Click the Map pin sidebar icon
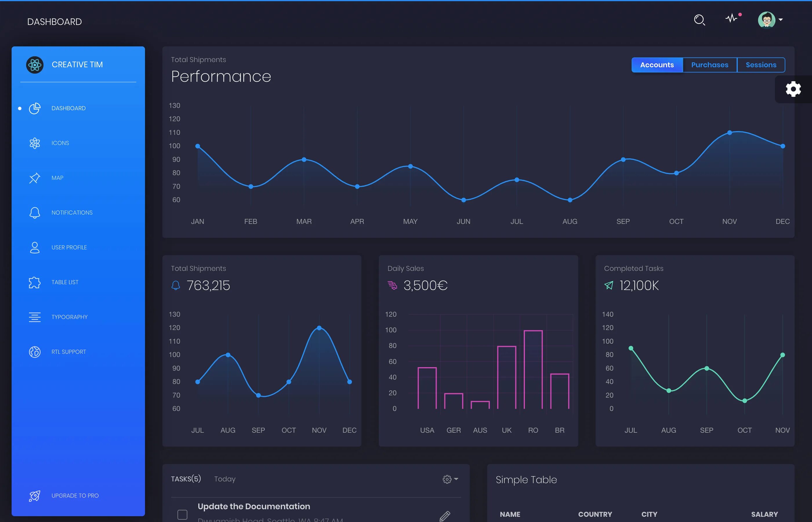The width and height of the screenshot is (812, 522). [x=35, y=178]
